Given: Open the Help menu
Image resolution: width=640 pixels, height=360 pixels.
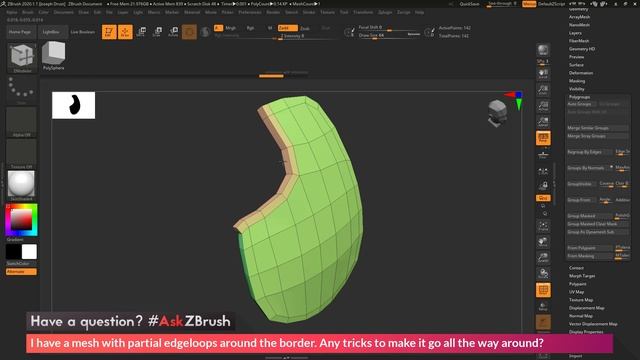Looking at the screenshot, I should 419,12.
